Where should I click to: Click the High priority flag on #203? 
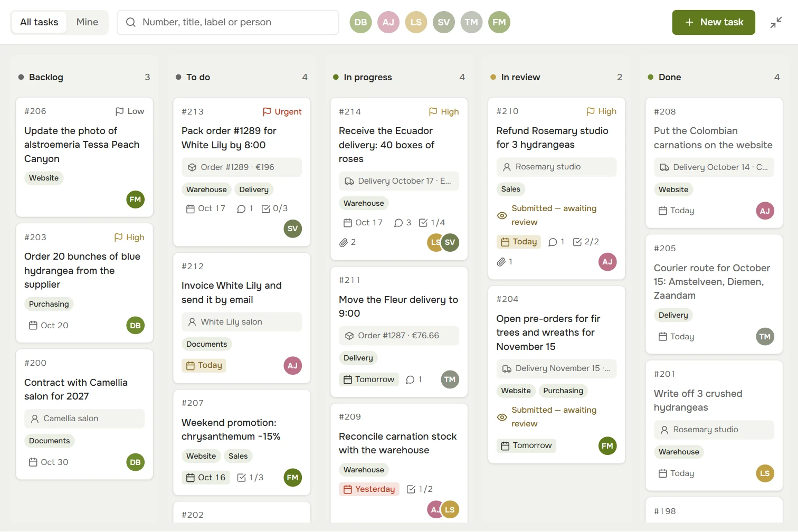pos(129,237)
